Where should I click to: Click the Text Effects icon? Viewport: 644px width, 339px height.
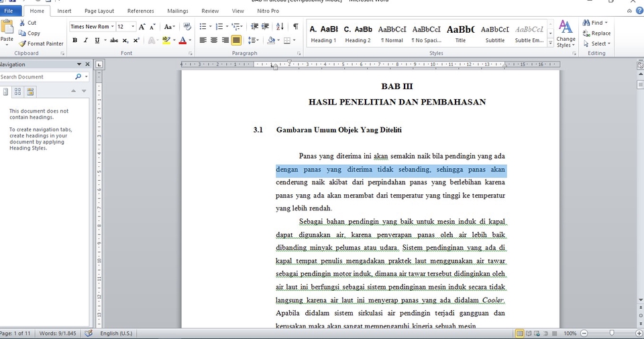(152, 40)
